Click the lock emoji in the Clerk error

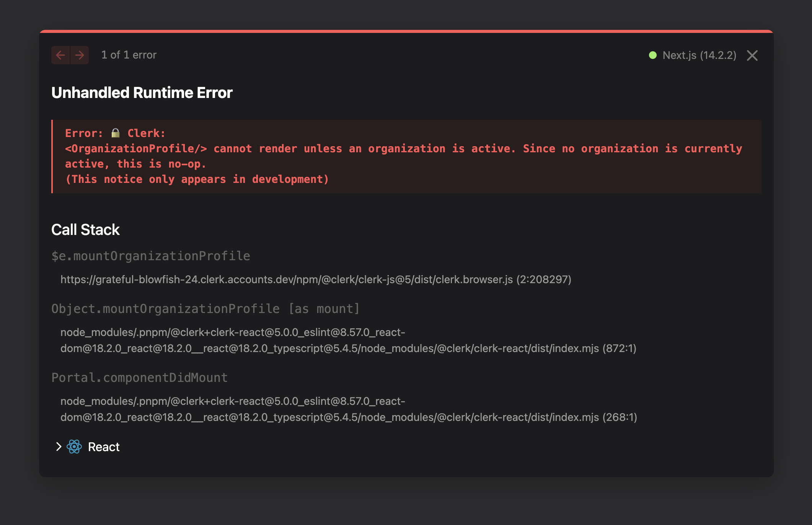click(x=115, y=133)
